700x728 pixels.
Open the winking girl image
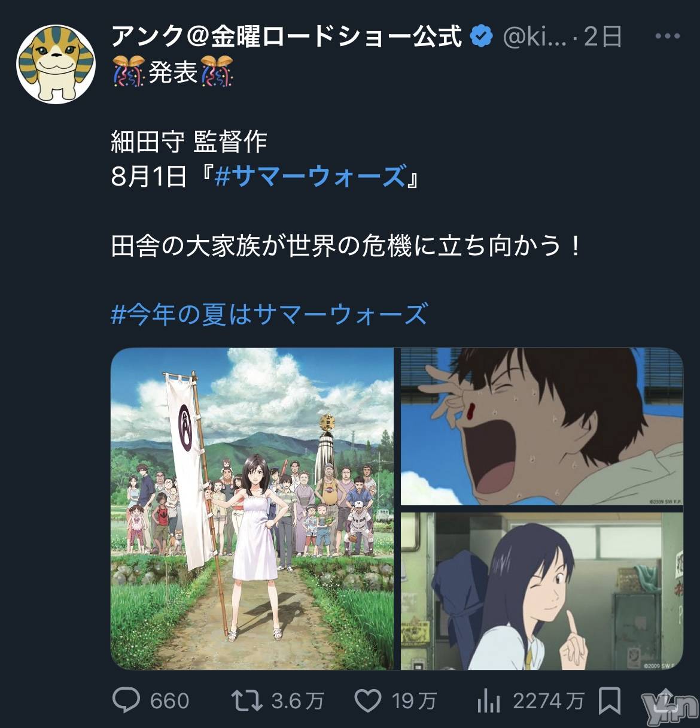(x=542, y=591)
